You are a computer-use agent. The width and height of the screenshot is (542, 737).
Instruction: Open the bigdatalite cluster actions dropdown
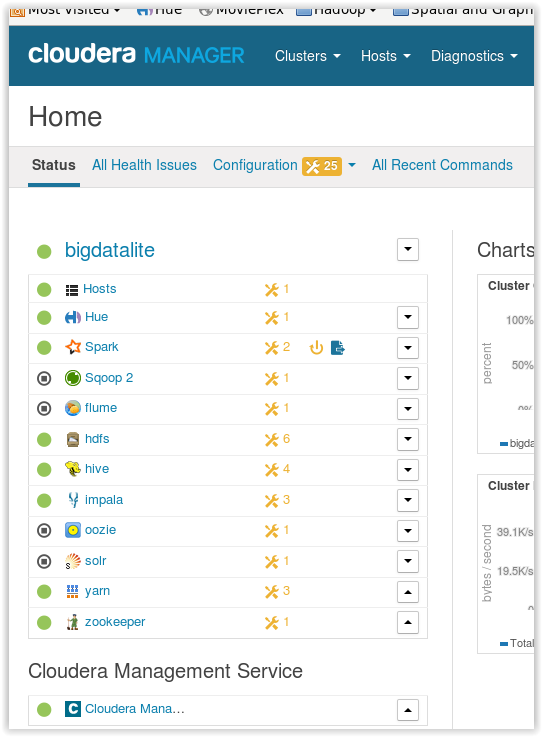click(x=408, y=249)
